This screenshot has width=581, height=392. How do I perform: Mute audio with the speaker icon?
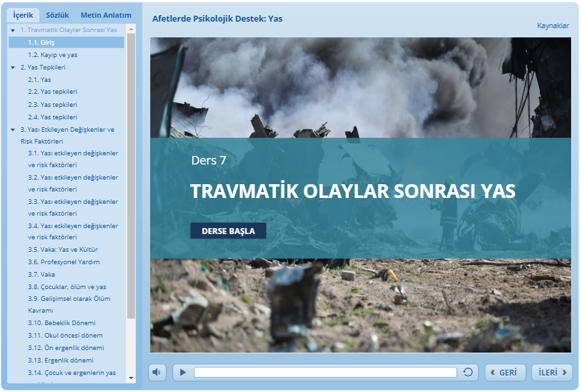coord(157,372)
